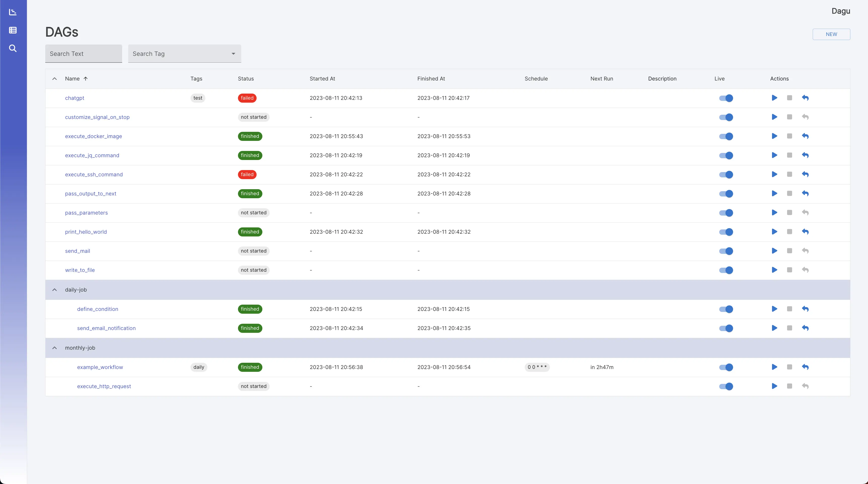Collapse the daily-job group

[x=54, y=290]
